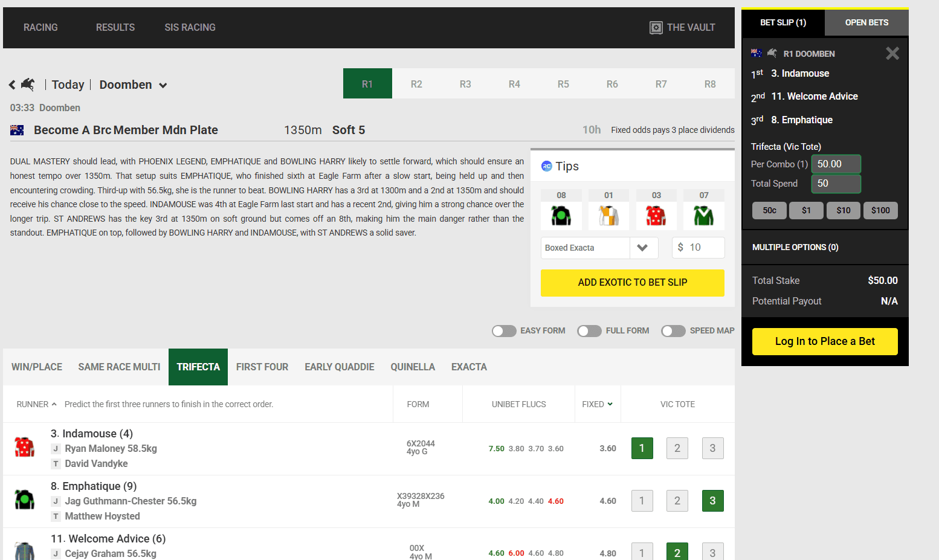Select the Bet Slip (1) tab

783,22
